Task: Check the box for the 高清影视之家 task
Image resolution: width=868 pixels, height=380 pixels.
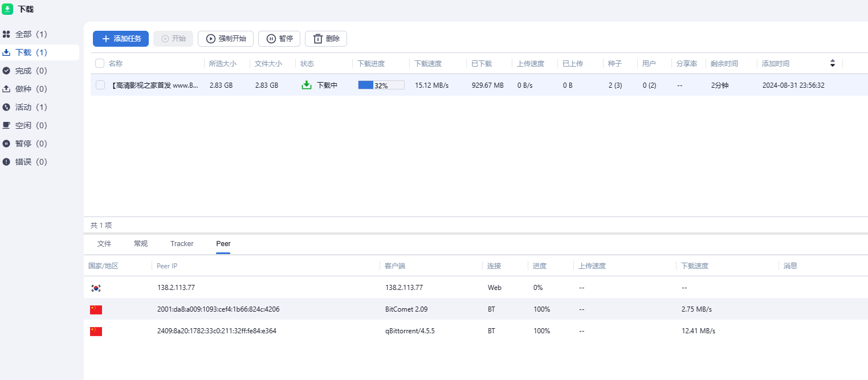Action: [100, 85]
